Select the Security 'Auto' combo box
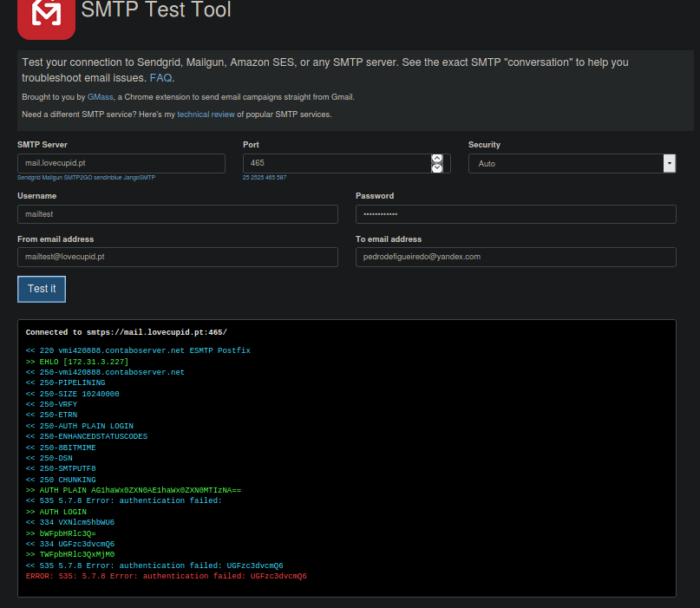 point(572,163)
